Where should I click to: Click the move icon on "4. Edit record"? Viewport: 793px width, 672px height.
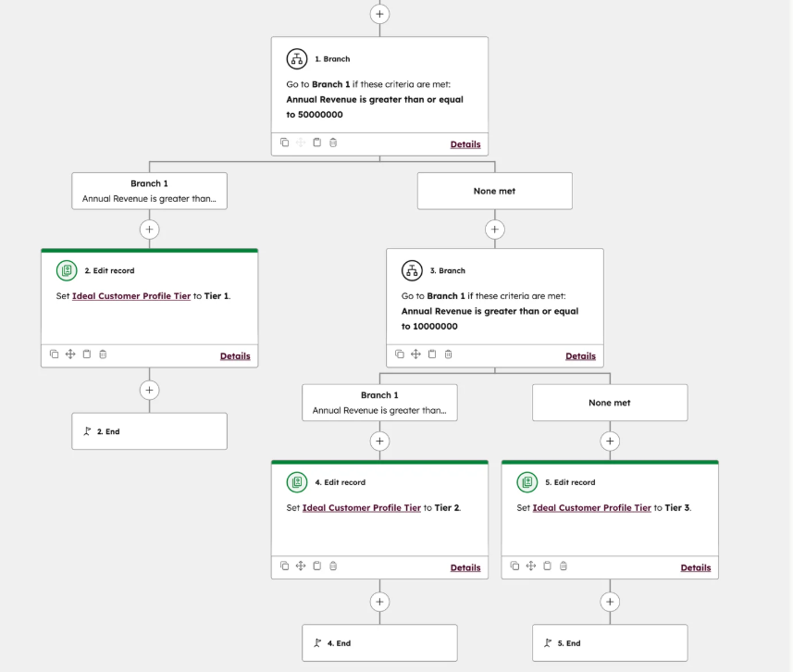[301, 566]
